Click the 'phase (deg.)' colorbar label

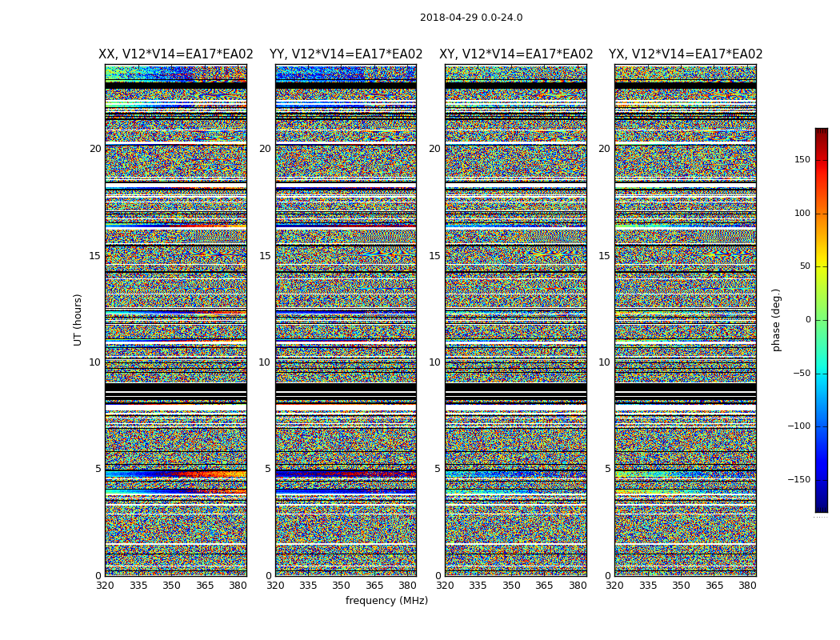[777, 320]
